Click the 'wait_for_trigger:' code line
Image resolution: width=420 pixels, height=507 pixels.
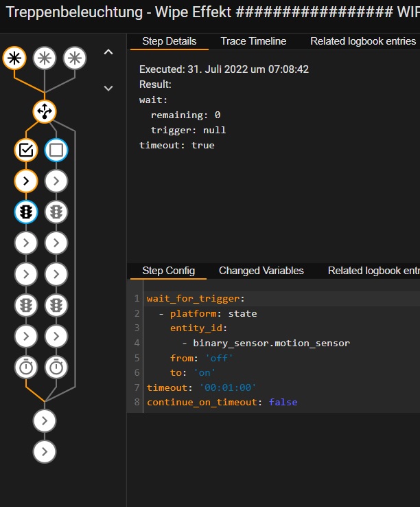(196, 298)
